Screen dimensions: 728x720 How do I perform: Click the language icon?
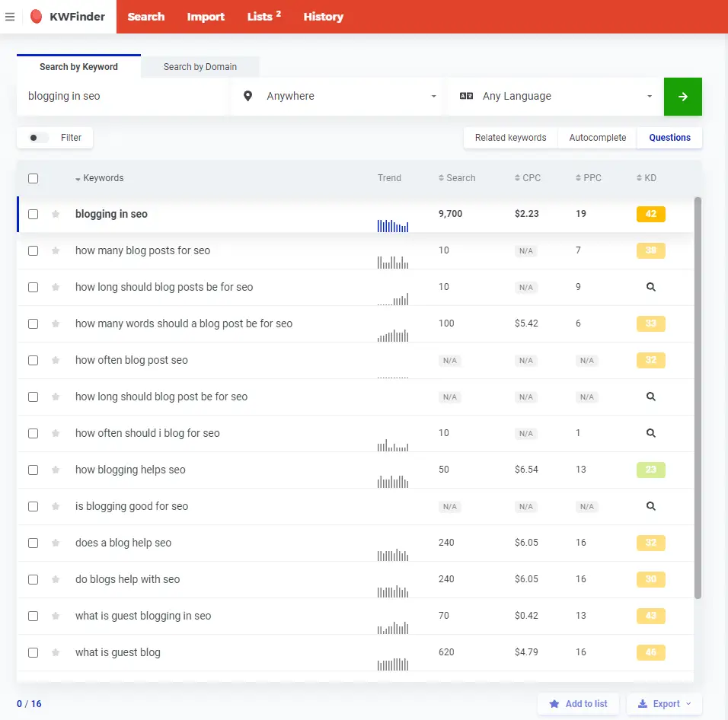tap(466, 96)
